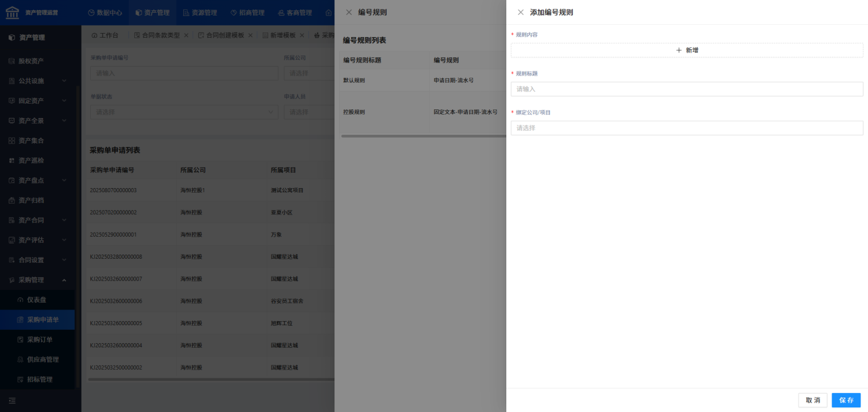Expand the 公共设施 submenu chevron
The width and height of the screenshot is (868, 412).
point(64,81)
